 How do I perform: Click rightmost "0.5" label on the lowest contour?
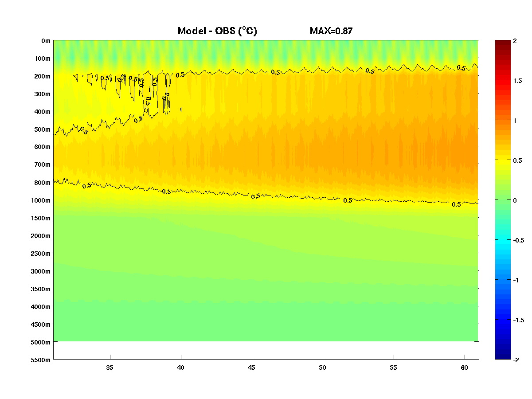click(456, 204)
